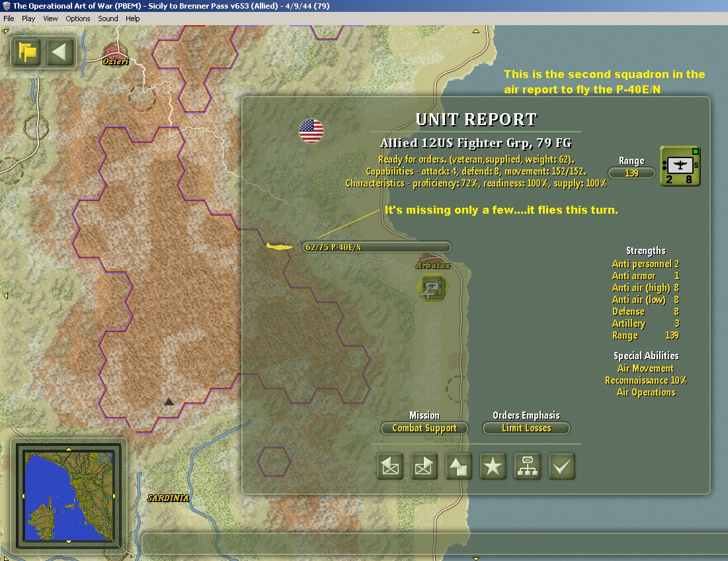Click minimap left arrow
The height and width of the screenshot is (561, 728).
click(22, 496)
